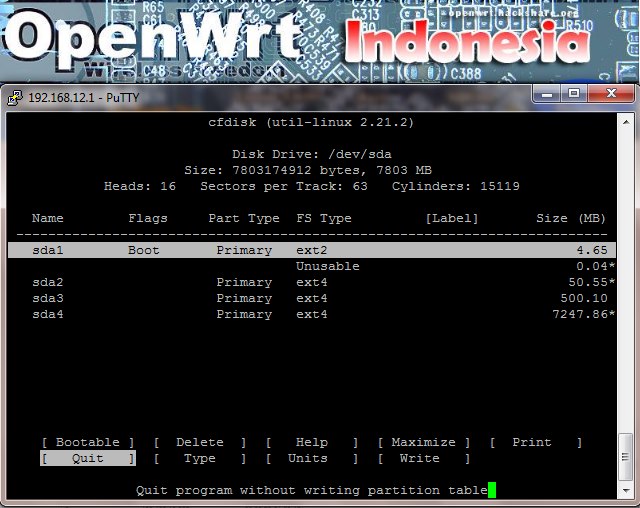640x508 pixels.
Task: Click the Boot flag on sda1
Action: click(x=144, y=250)
